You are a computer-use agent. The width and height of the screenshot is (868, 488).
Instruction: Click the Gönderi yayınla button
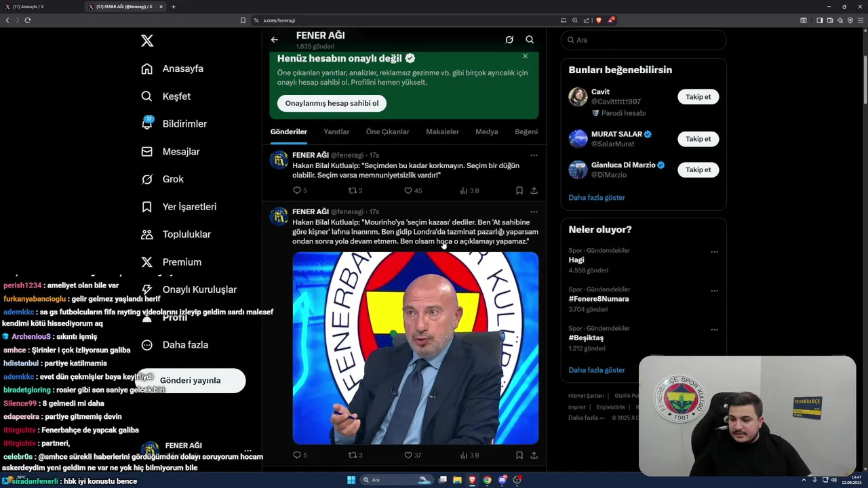pos(191,380)
